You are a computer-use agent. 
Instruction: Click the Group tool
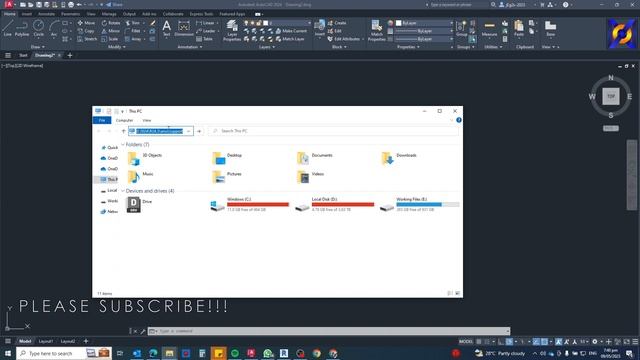(x=462, y=29)
